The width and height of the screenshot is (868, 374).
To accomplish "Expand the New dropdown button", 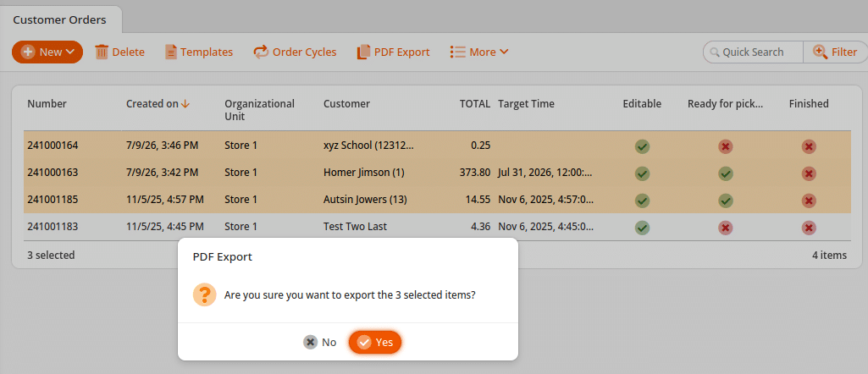I will click(47, 52).
